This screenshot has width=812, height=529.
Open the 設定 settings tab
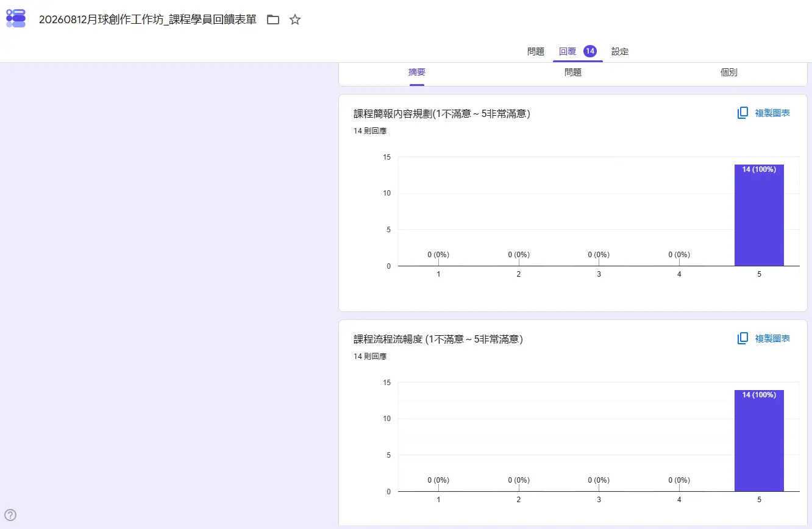click(x=620, y=52)
